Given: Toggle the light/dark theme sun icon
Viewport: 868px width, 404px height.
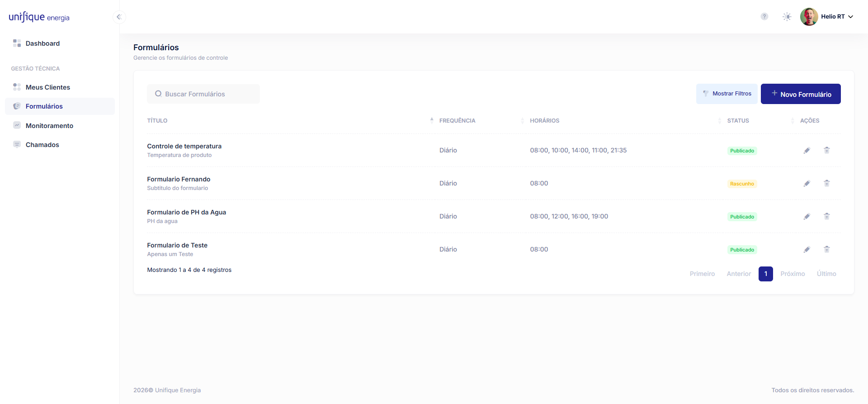Looking at the screenshot, I should (x=787, y=17).
